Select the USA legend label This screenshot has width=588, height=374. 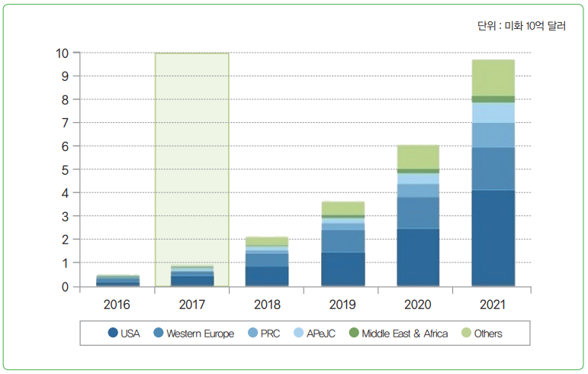[x=130, y=334]
